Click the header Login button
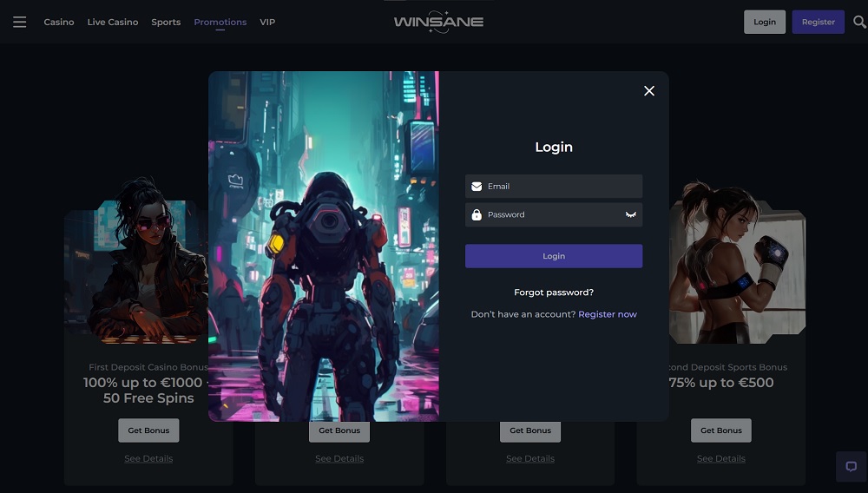The image size is (868, 493). coord(765,22)
